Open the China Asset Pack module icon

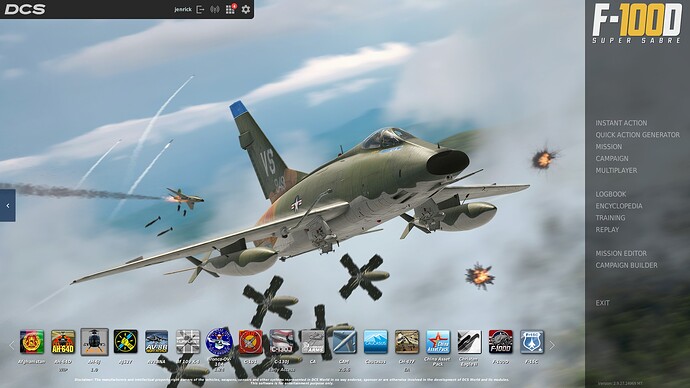click(x=438, y=342)
